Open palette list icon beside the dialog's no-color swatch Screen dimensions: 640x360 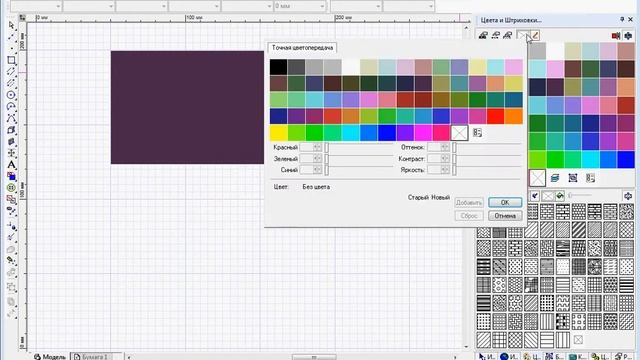point(477,133)
